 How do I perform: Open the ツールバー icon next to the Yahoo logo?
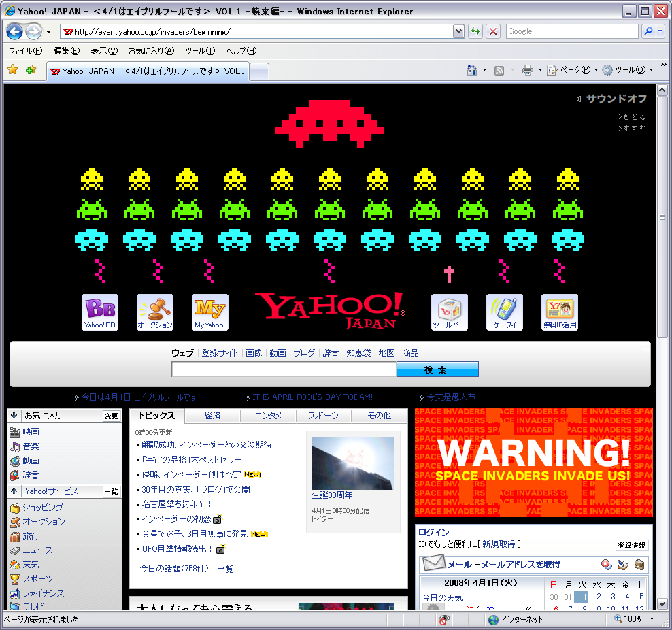tap(449, 312)
